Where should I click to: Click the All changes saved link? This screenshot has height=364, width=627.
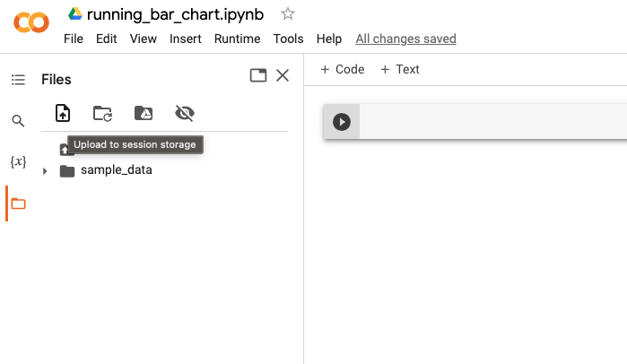click(x=405, y=39)
